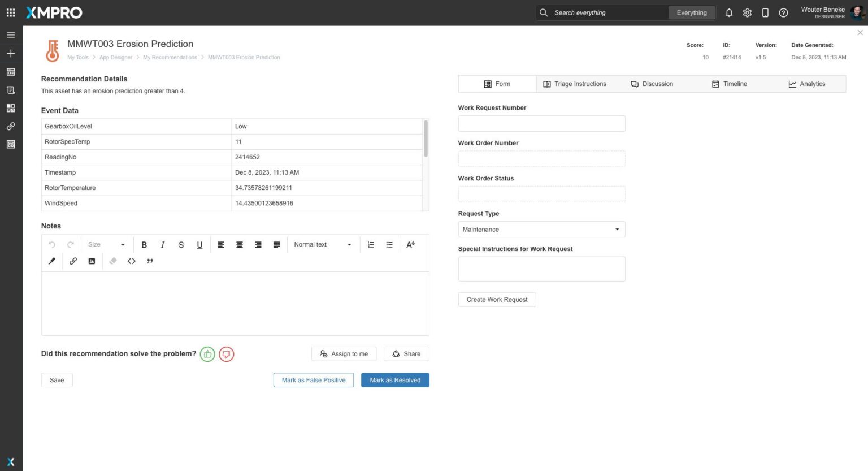Give thumbs down to recommendation

(226, 354)
